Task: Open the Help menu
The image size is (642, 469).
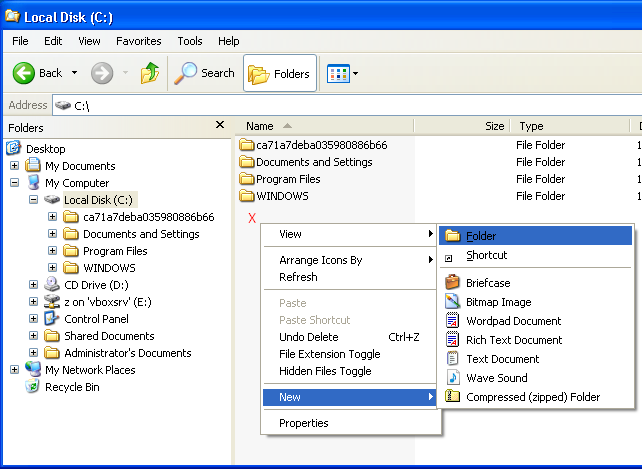Action: pyautogui.click(x=228, y=41)
